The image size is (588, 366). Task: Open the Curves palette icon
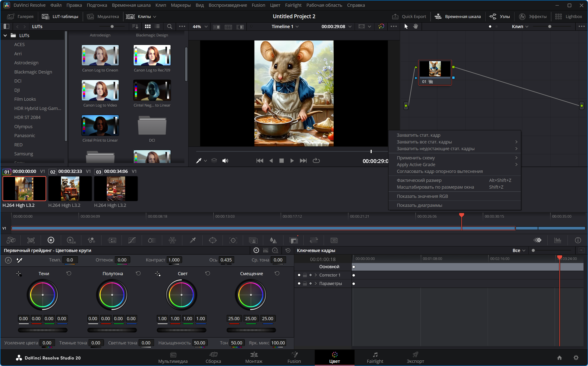[x=132, y=240]
